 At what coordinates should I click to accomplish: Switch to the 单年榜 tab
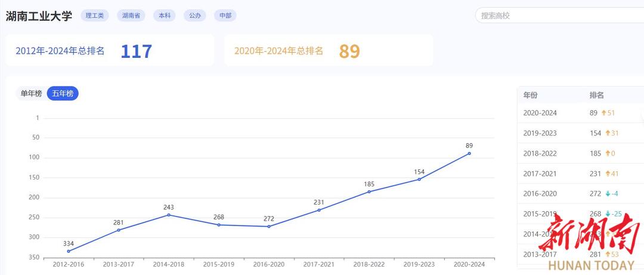32,94
